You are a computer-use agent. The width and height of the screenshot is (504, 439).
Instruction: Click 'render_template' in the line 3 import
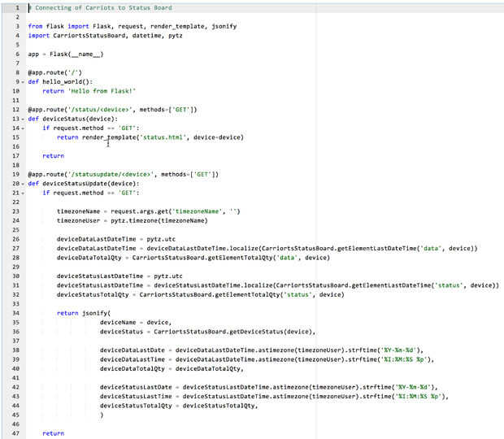tap(177, 26)
